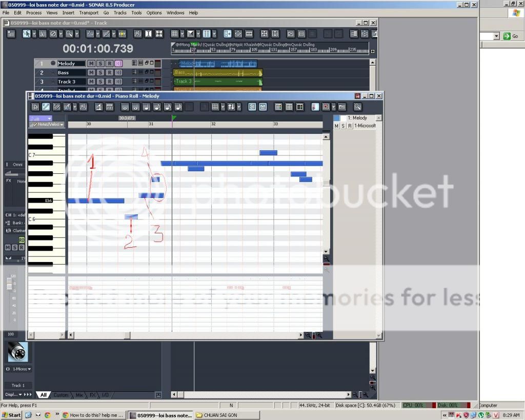Switch to the Mix tab
Screen dimensions: 525x420
[x=79, y=395]
